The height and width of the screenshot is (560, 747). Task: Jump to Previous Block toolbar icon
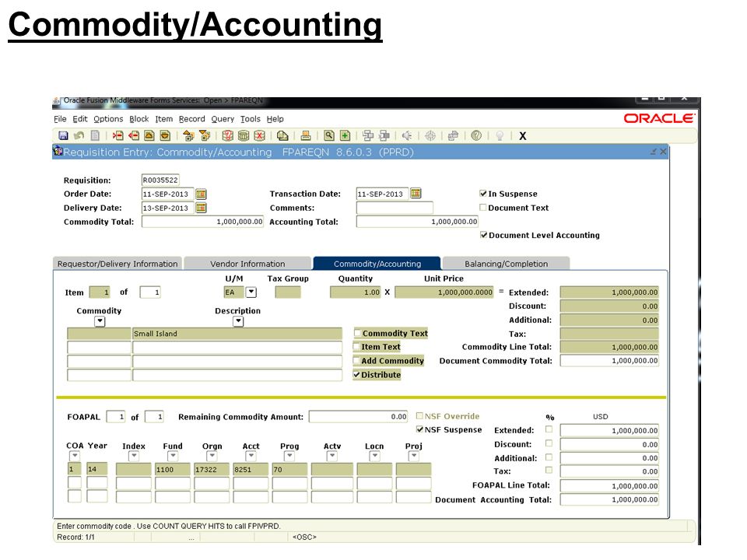click(x=188, y=135)
